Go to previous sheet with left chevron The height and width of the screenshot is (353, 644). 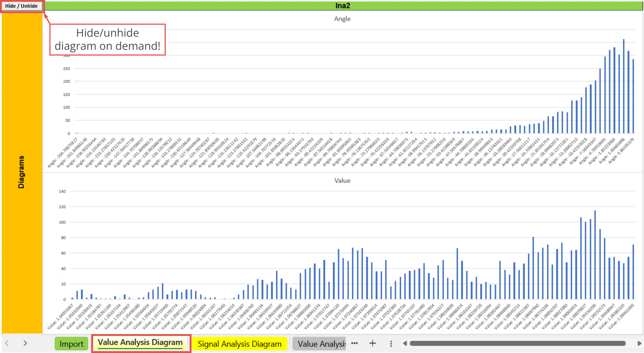coord(7,343)
